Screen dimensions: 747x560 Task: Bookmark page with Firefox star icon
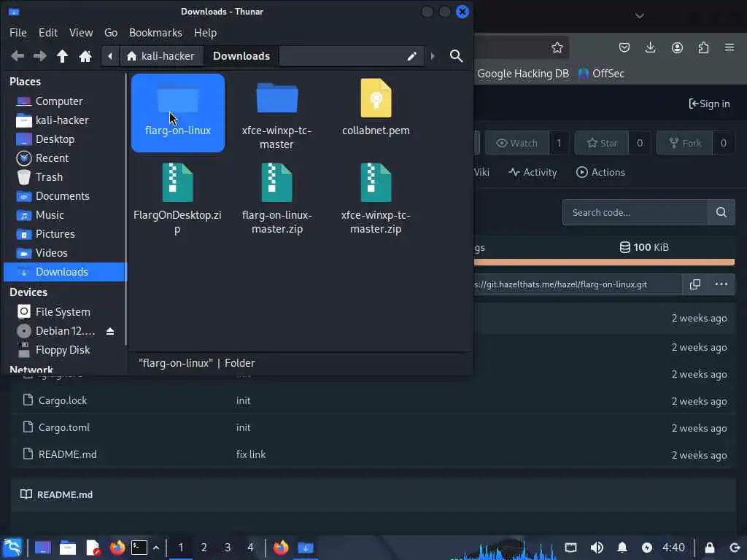point(557,47)
